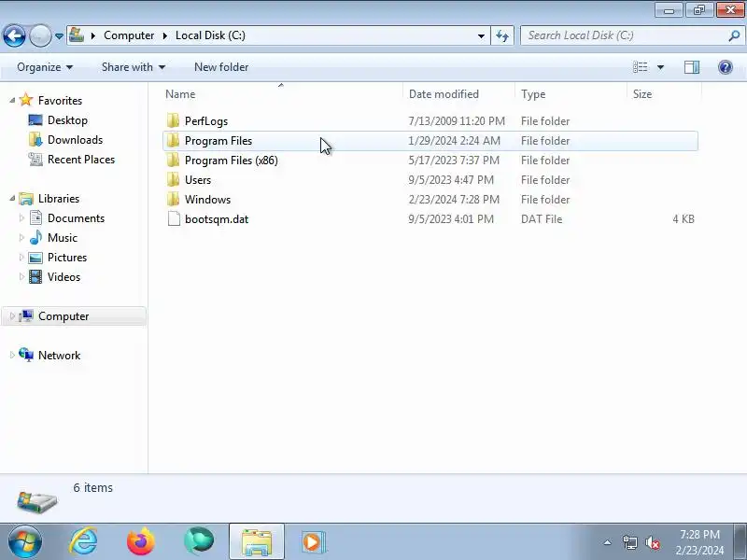Open the address bar history dropdown
Screen dimensions: 747x560
click(481, 35)
